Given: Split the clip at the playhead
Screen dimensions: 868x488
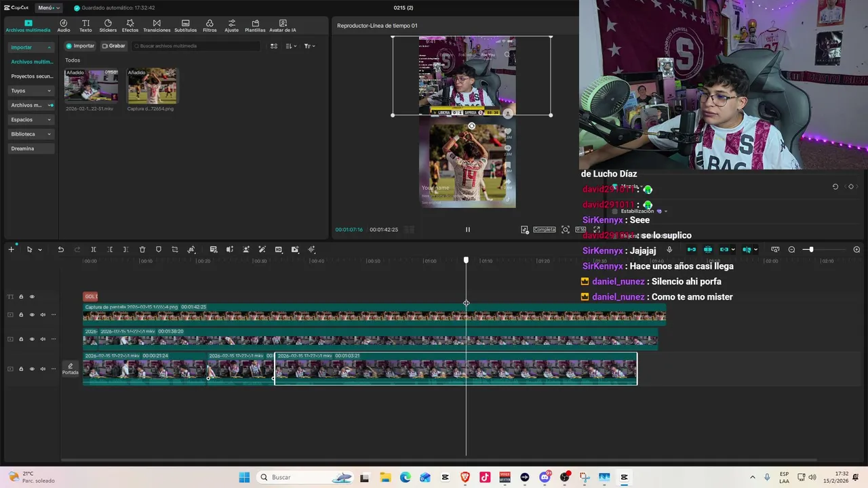Looking at the screenshot, I should pos(94,249).
